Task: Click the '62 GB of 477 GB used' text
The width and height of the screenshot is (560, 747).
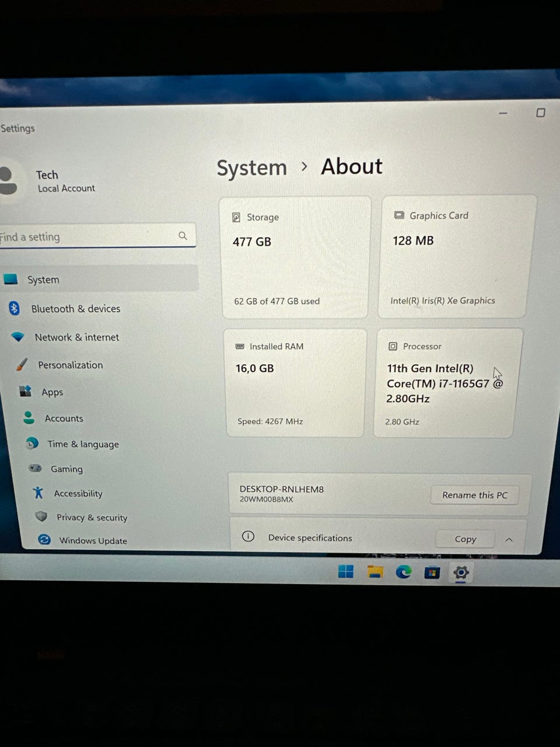Action: [x=277, y=301]
